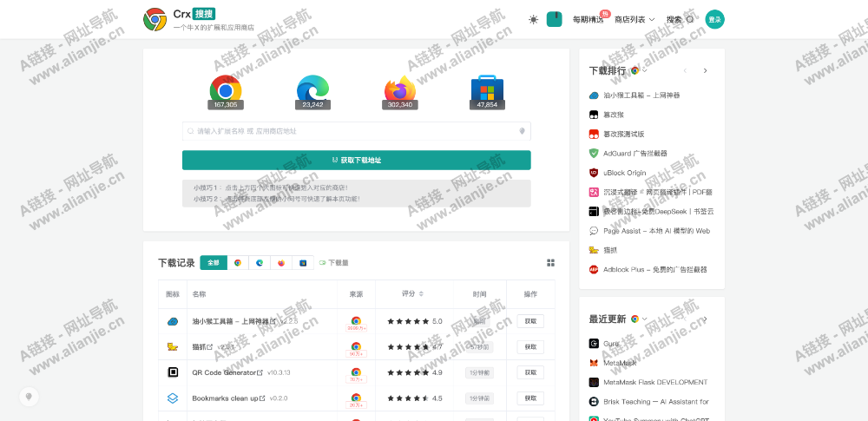Focus the extension name search input
The width and height of the screenshot is (868, 421).
[x=357, y=131]
